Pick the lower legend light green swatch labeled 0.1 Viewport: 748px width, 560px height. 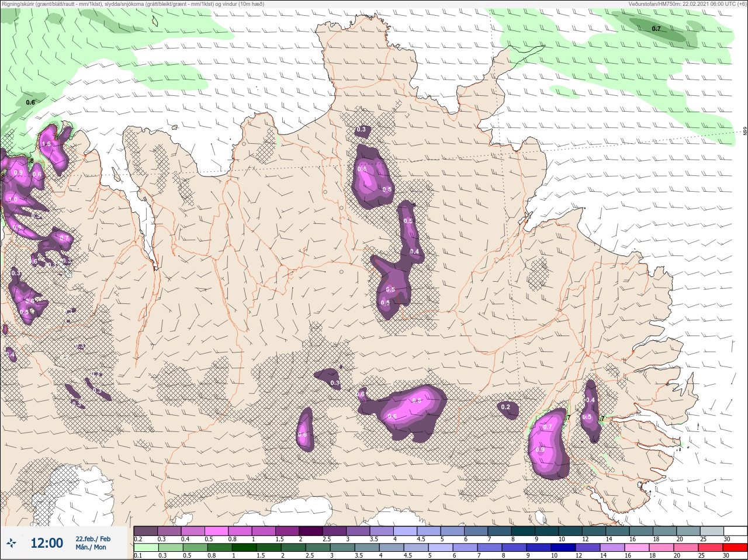(x=146, y=548)
